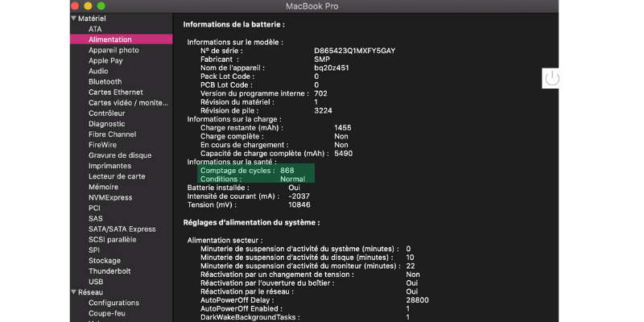The height and width of the screenshot is (322, 644).
Task: Select FireWire in the sidebar
Action: tap(103, 145)
